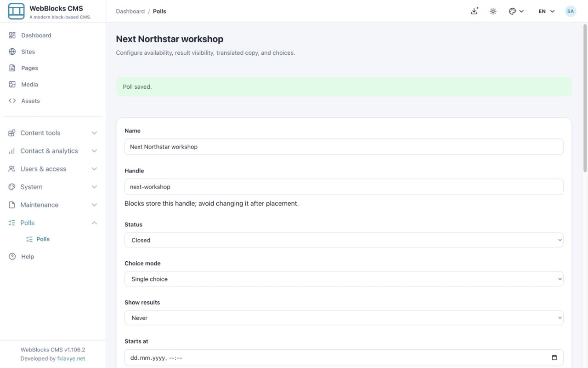
Task: Expand the Maintenance section chevron
Action: click(94, 205)
